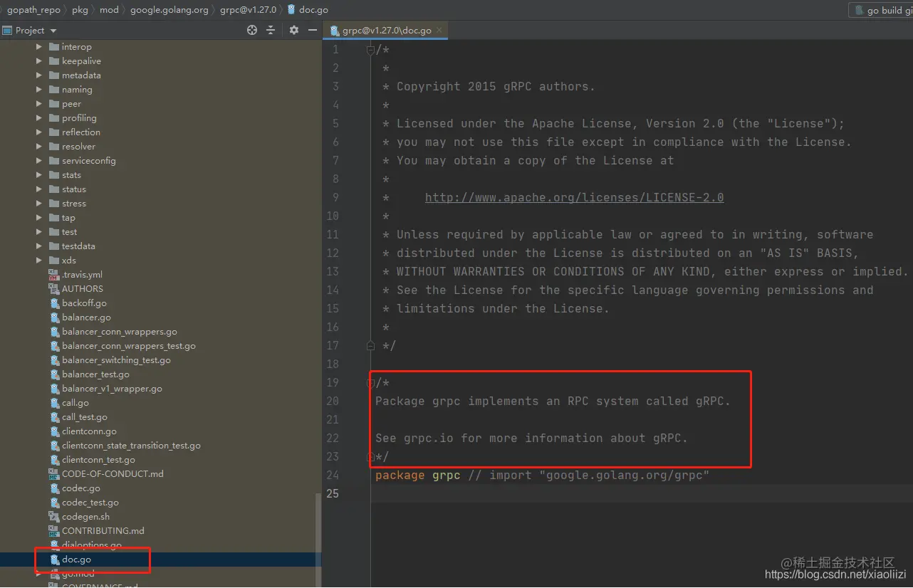Hide the Project panel with minus icon

pos(312,30)
